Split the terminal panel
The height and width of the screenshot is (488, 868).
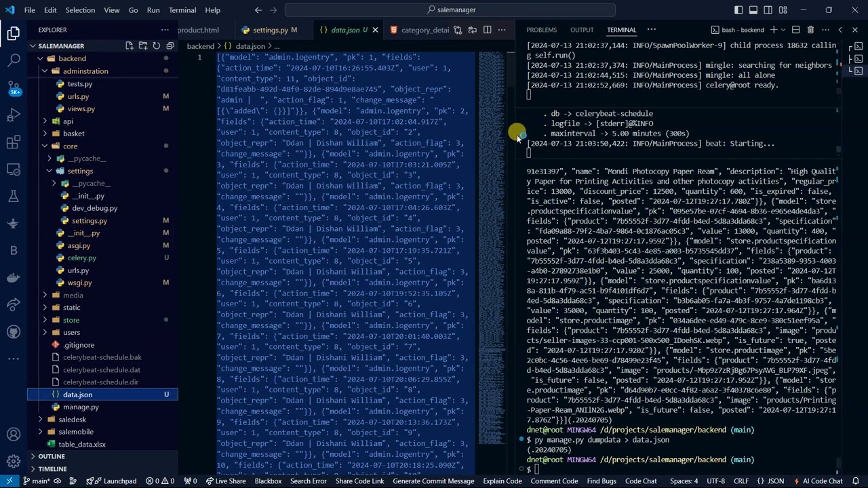point(795,30)
